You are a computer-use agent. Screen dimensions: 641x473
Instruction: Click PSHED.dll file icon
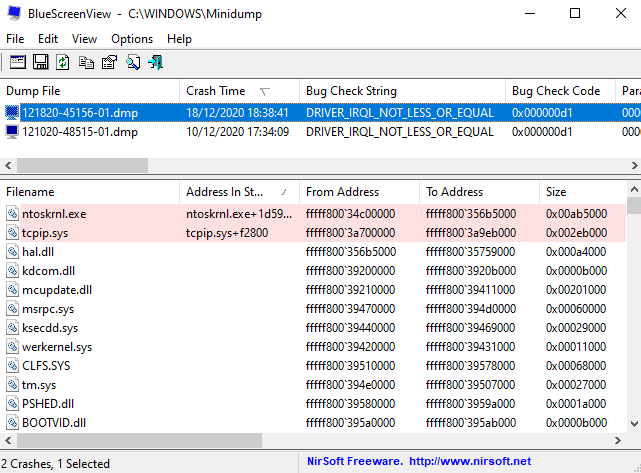click(x=12, y=404)
